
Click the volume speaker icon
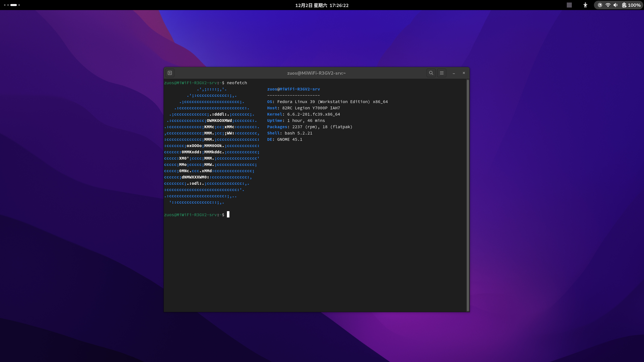[x=616, y=5]
